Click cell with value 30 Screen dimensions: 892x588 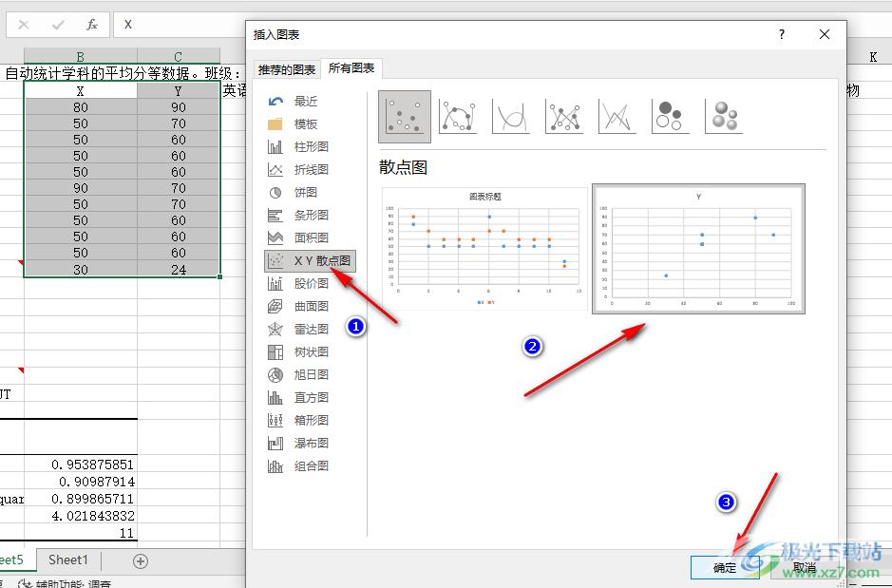(x=80, y=270)
